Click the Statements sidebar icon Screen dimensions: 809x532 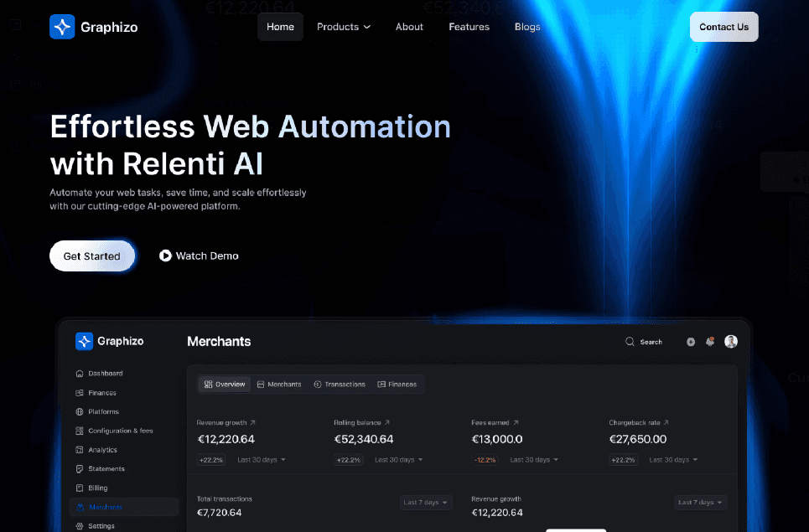pyautogui.click(x=80, y=469)
